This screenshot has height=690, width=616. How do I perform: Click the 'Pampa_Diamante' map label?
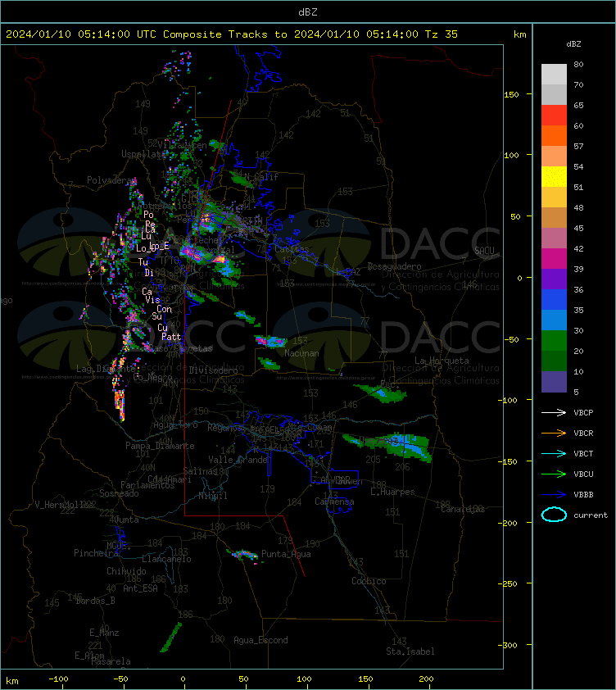point(160,445)
